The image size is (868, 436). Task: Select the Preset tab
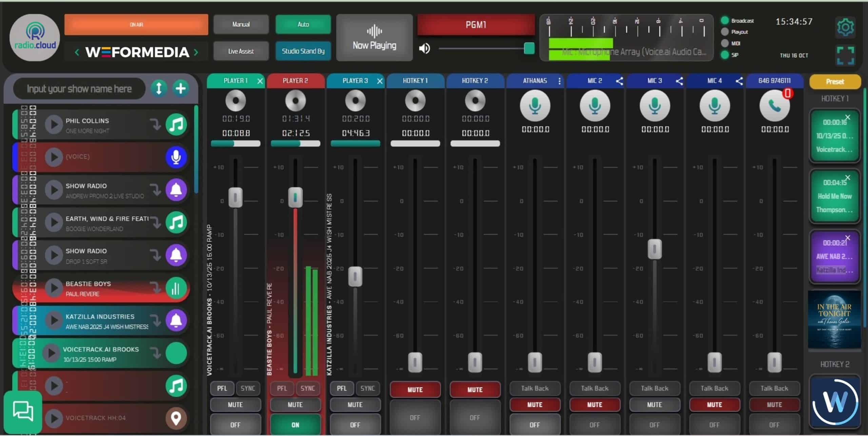tap(834, 82)
